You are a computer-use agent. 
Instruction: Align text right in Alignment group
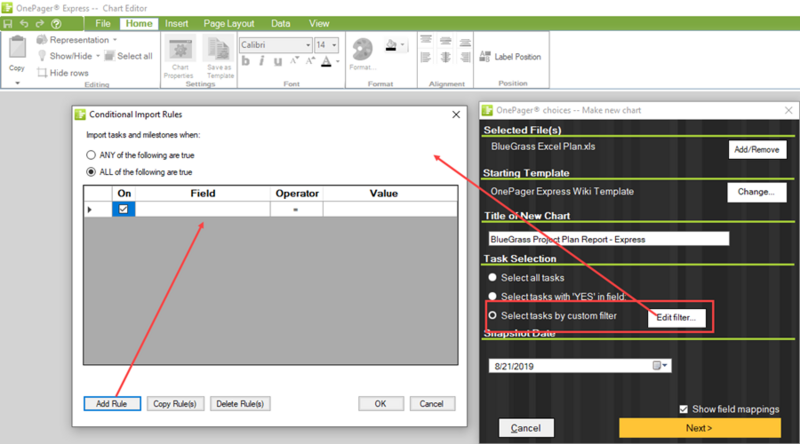pyautogui.click(x=465, y=57)
